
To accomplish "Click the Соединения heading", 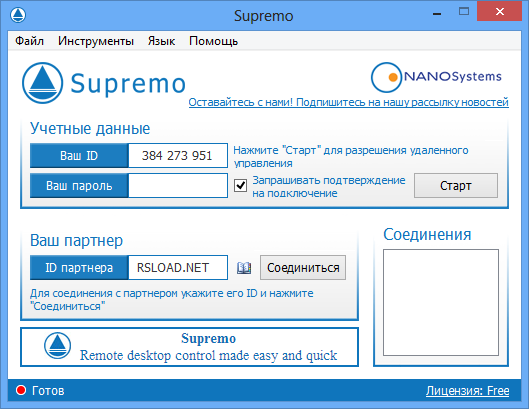I will tap(427, 234).
